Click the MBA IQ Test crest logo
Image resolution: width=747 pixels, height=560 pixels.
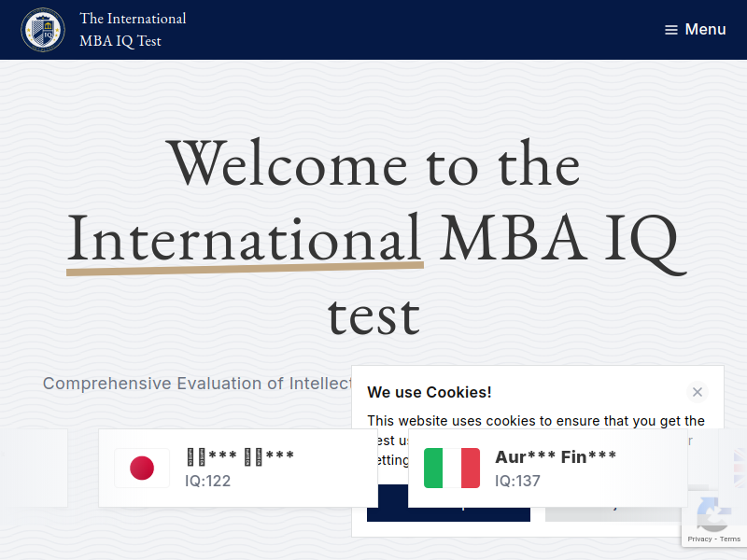point(43,30)
